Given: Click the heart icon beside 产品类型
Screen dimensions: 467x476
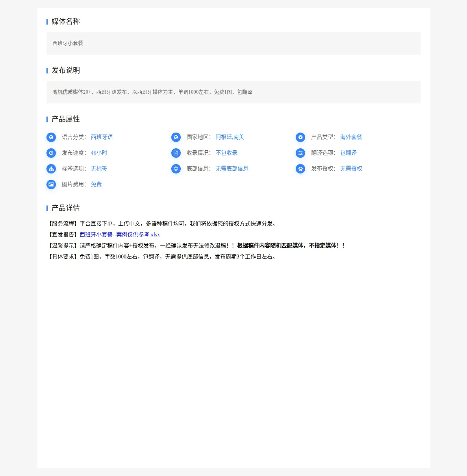Looking at the screenshot, I should (300, 137).
